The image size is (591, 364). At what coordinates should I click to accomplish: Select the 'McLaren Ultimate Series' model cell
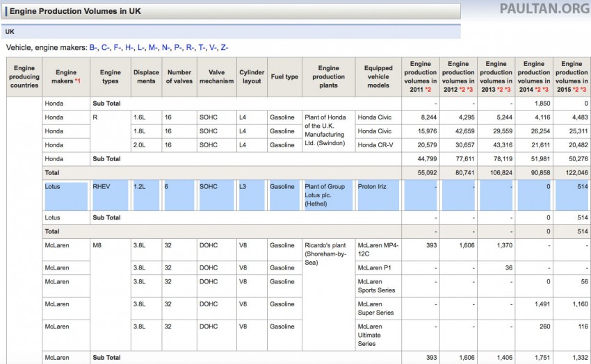(x=378, y=335)
